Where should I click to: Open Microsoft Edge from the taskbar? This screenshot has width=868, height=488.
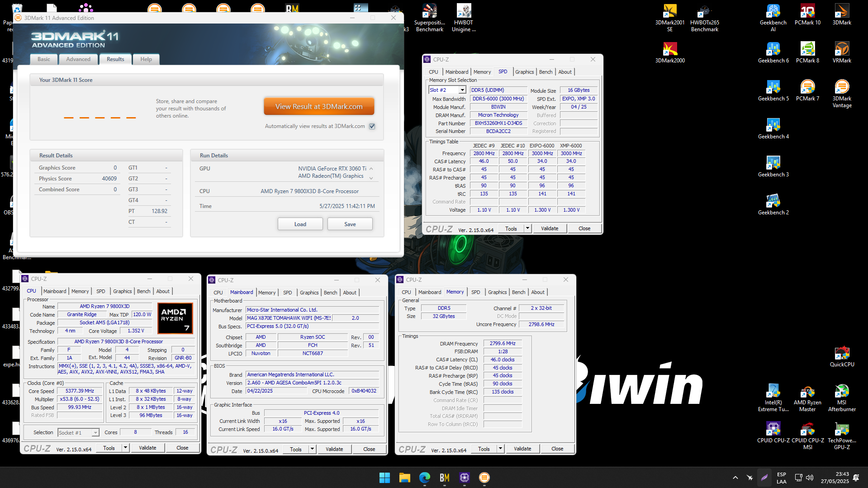[x=424, y=478]
